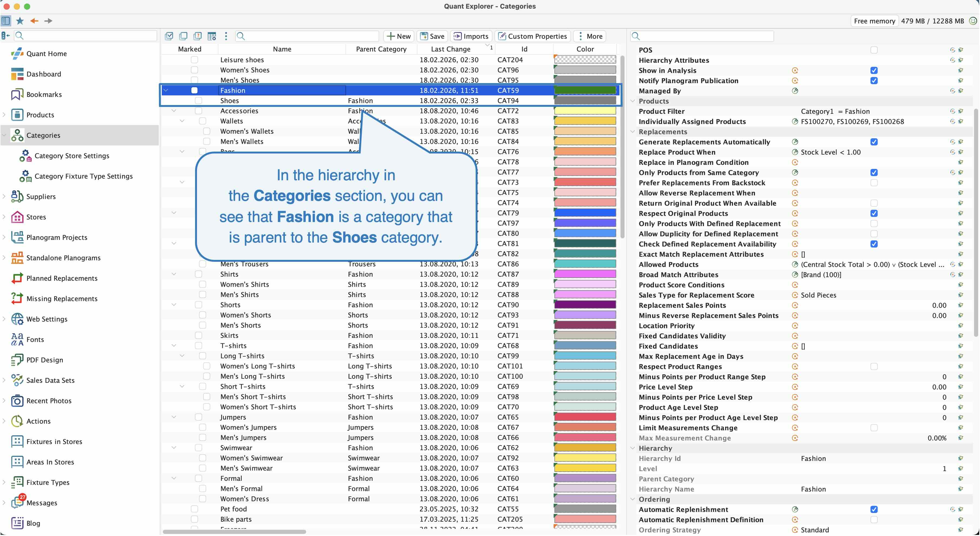Click the Managed By source indicator icon
Screen dimensions: 980x536
point(795,91)
